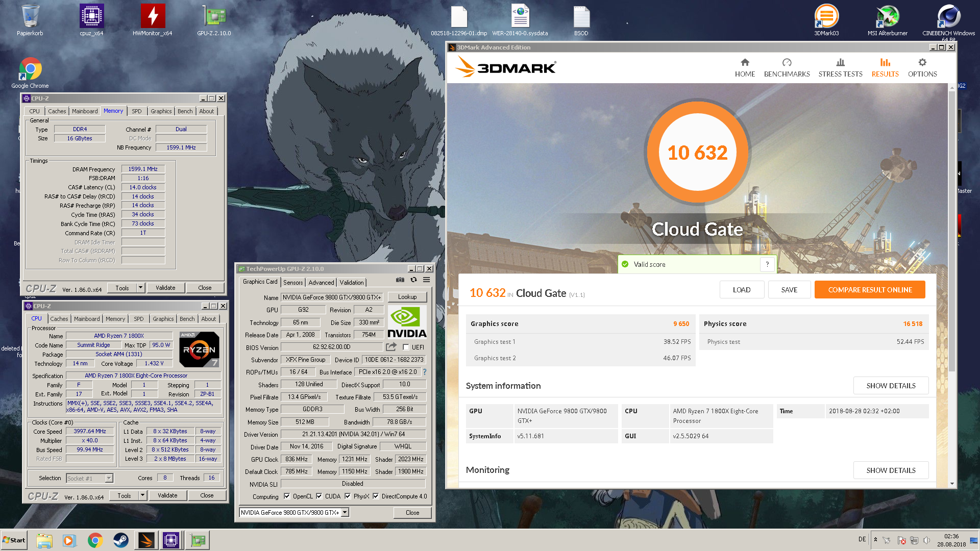Open the Advanced tab in GPU-Z
This screenshot has width=980, height=551.
[321, 283]
